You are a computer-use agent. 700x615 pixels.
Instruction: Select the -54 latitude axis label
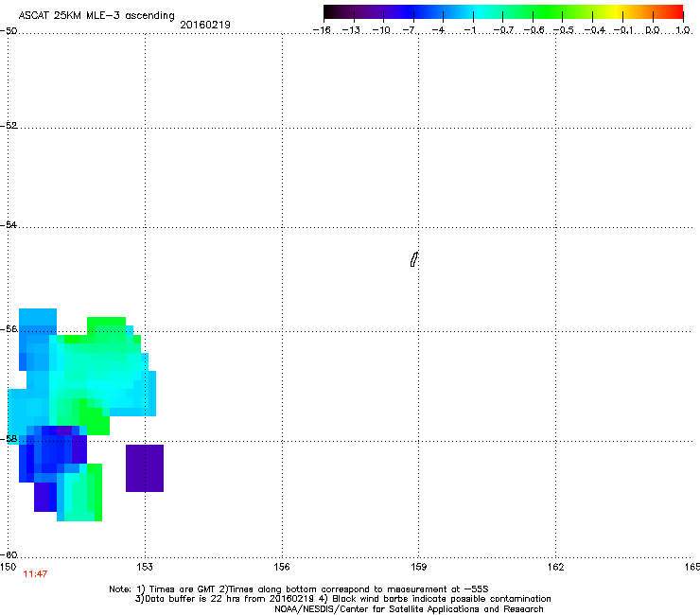coord(9,224)
